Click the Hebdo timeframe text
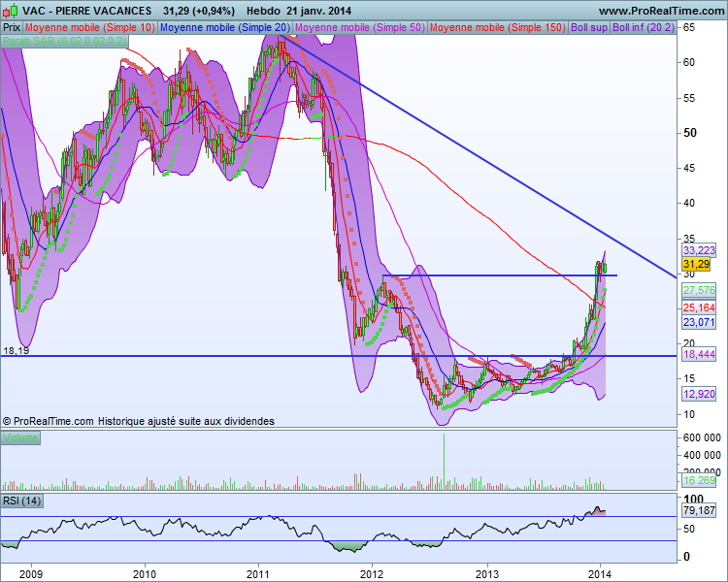 coord(263,11)
